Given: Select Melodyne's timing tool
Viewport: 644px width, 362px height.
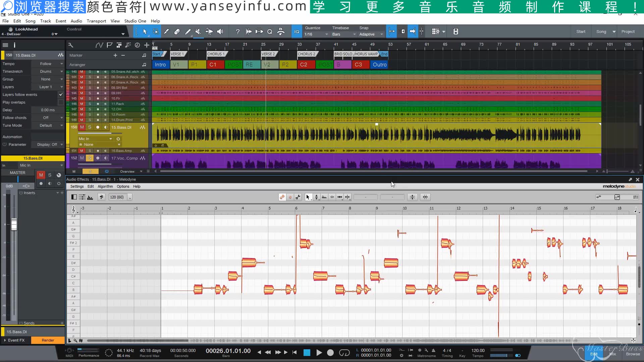Looking at the screenshot, I should pos(340,197).
